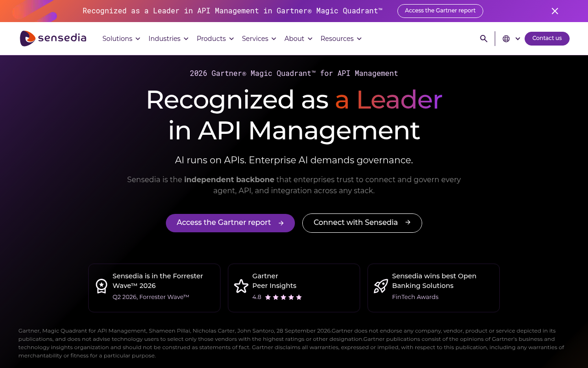Viewport: 588px width, 368px height.
Task: Click the independent backbone bold text
Action: pyautogui.click(x=229, y=180)
